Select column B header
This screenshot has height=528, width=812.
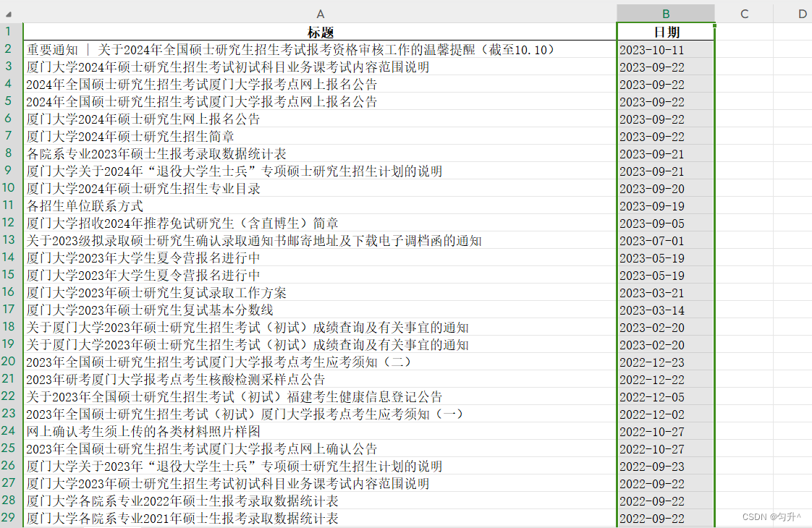pyautogui.click(x=666, y=14)
